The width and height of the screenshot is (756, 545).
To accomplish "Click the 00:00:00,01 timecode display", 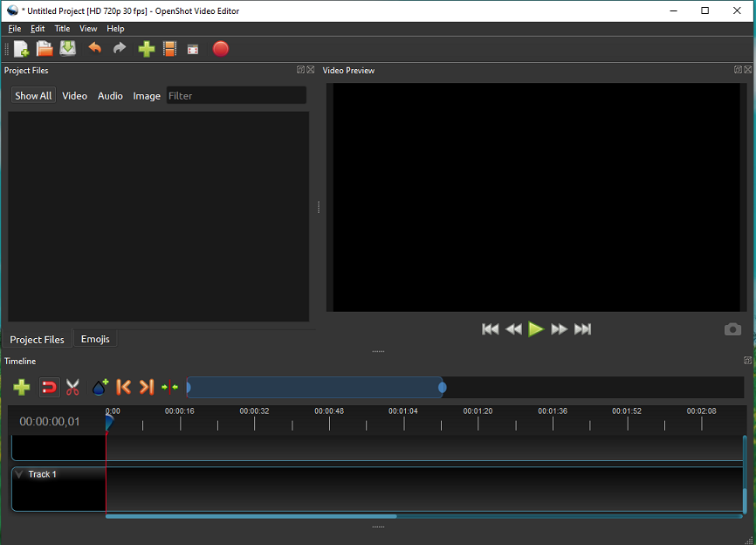I will pos(50,422).
